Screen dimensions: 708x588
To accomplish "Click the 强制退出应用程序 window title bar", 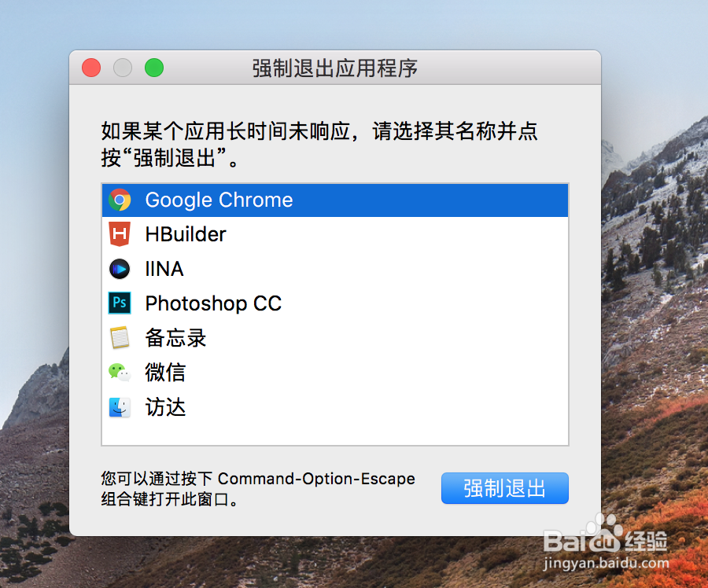I will (334, 68).
